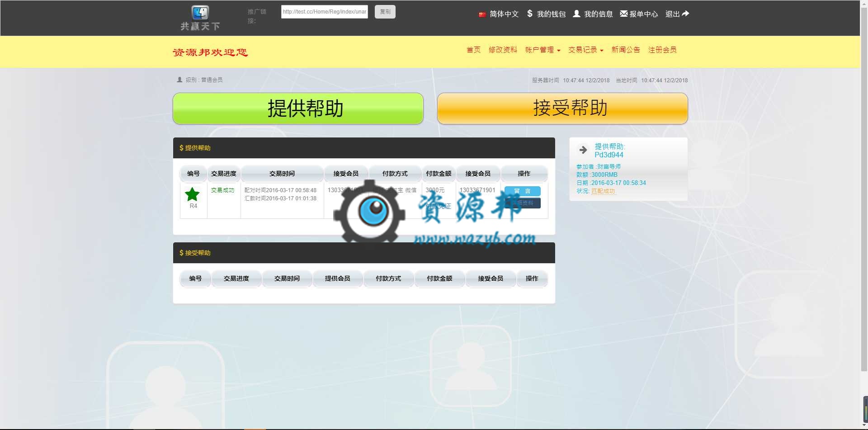Click the 交易成功 status text
Screen dimensions: 868x430
[x=222, y=190]
